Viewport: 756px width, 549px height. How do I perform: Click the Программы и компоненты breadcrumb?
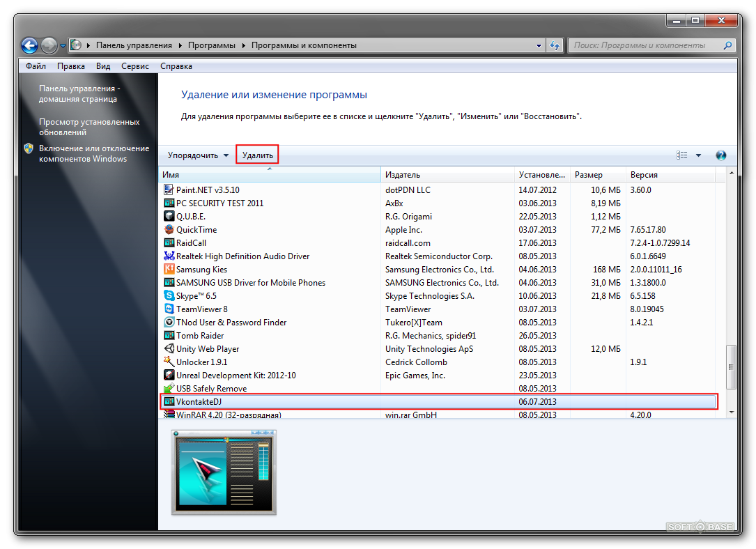pyautogui.click(x=304, y=45)
